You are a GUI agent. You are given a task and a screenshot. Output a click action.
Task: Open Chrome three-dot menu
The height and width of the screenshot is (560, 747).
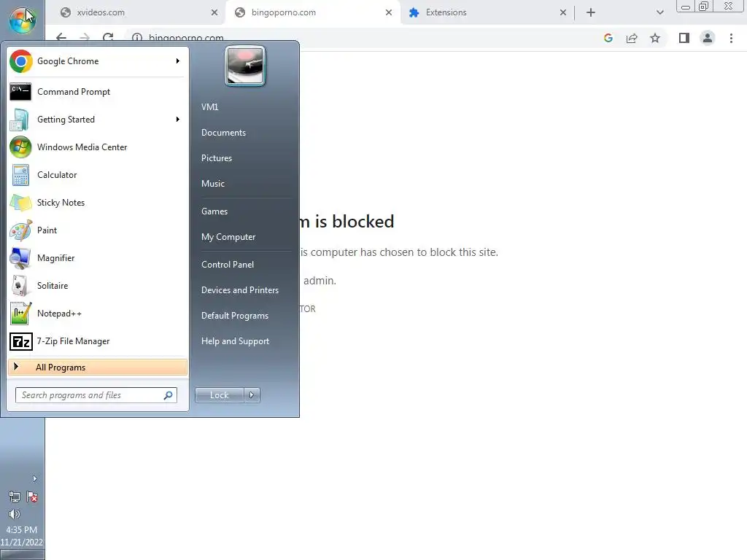[x=731, y=38]
